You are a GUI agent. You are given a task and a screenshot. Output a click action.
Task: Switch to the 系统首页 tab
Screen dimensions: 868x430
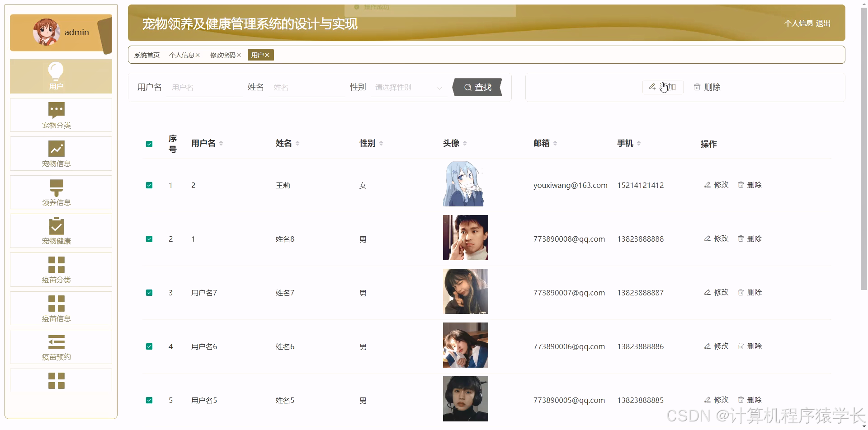147,55
